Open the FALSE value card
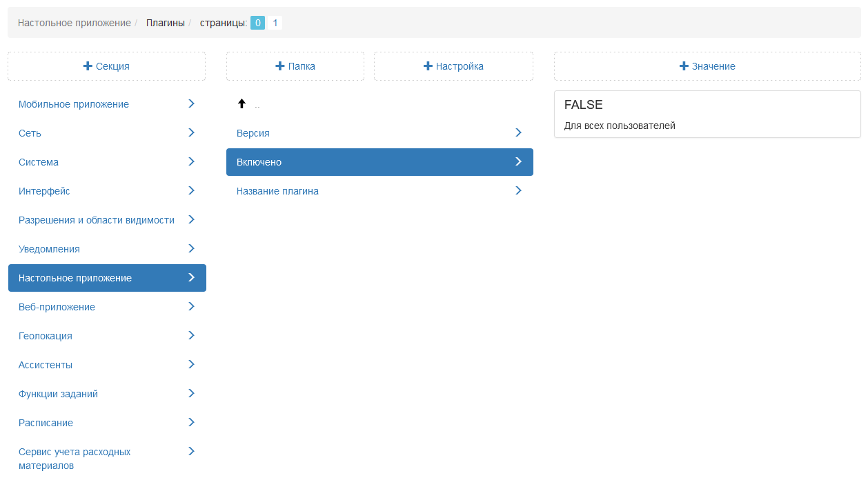This screenshot has height=489, width=868. [x=707, y=114]
